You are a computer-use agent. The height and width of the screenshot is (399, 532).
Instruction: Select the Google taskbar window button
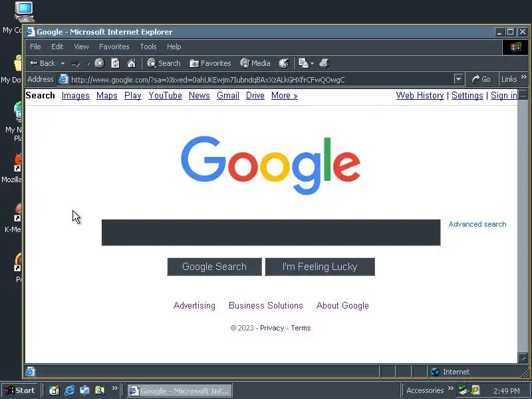[x=180, y=391]
